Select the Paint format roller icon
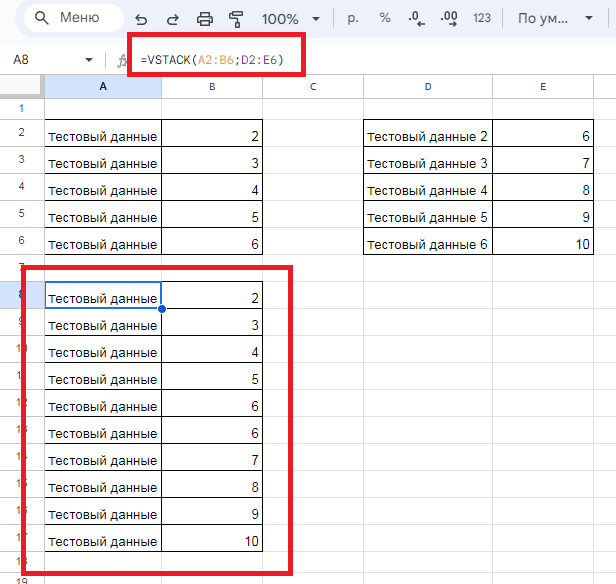Viewport: 616px width, 584px height. pyautogui.click(x=236, y=19)
